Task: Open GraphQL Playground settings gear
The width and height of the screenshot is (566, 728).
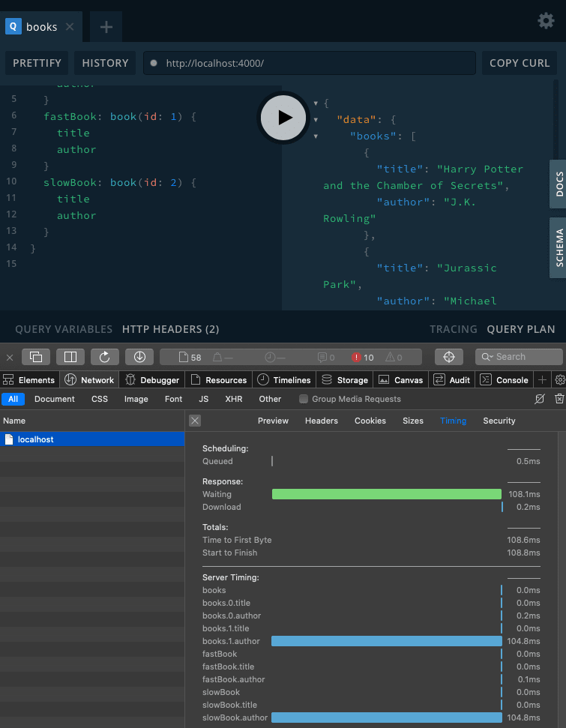Action: [546, 20]
